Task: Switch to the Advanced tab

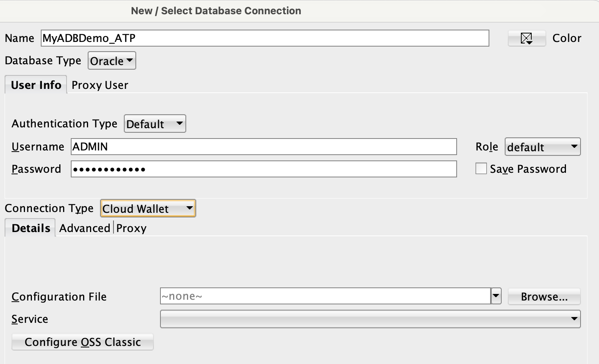Action: (x=85, y=228)
